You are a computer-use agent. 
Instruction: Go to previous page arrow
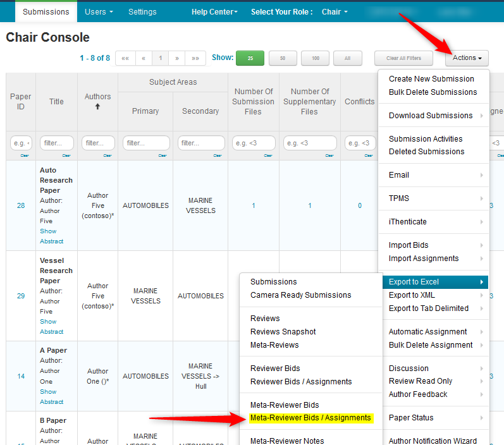tap(144, 58)
